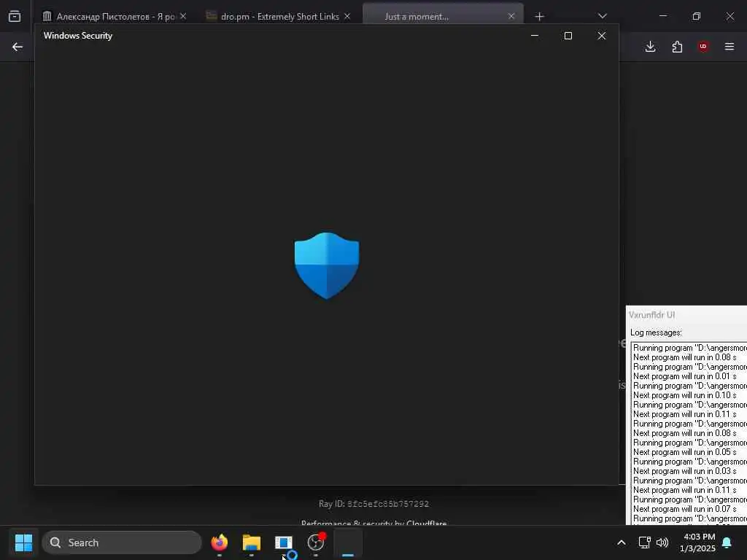This screenshot has height=560, width=747.
Task: Open the volume speaker tray icon
Action: click(662, 542)
